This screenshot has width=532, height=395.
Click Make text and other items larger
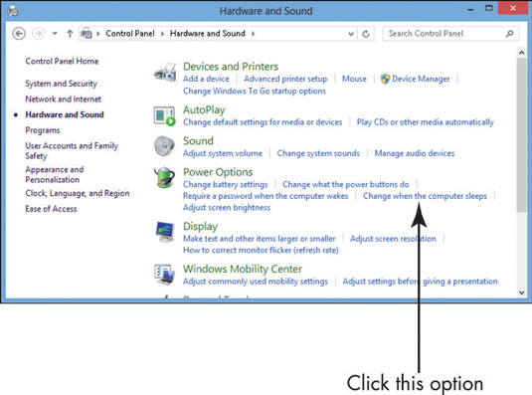(260, 239)
